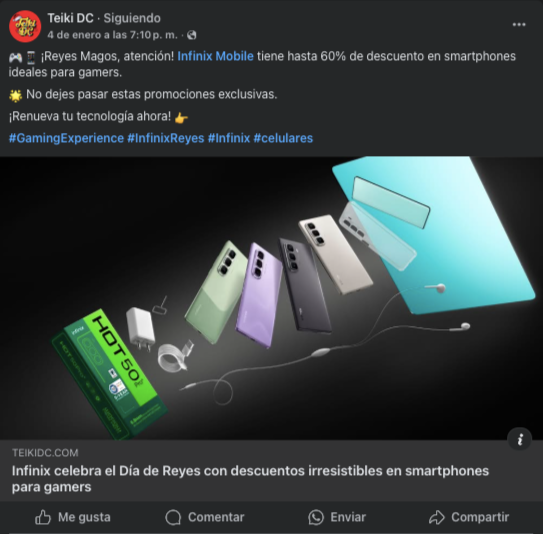Open the Teiki DC page name

point(70,18)
